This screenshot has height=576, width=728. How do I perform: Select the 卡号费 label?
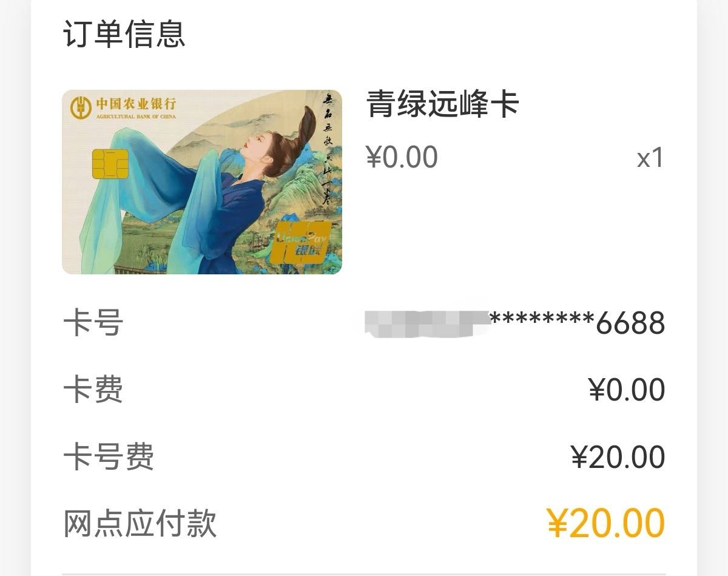(109, 457)
